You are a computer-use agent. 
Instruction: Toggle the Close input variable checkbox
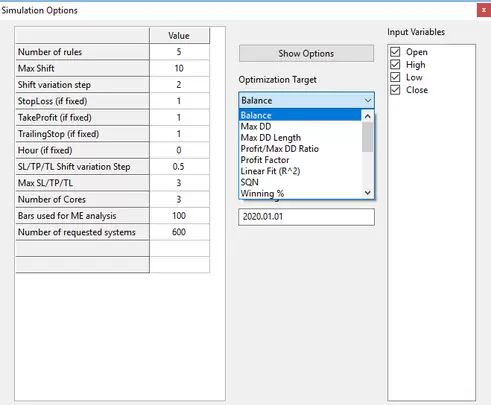tap(395, 90)
